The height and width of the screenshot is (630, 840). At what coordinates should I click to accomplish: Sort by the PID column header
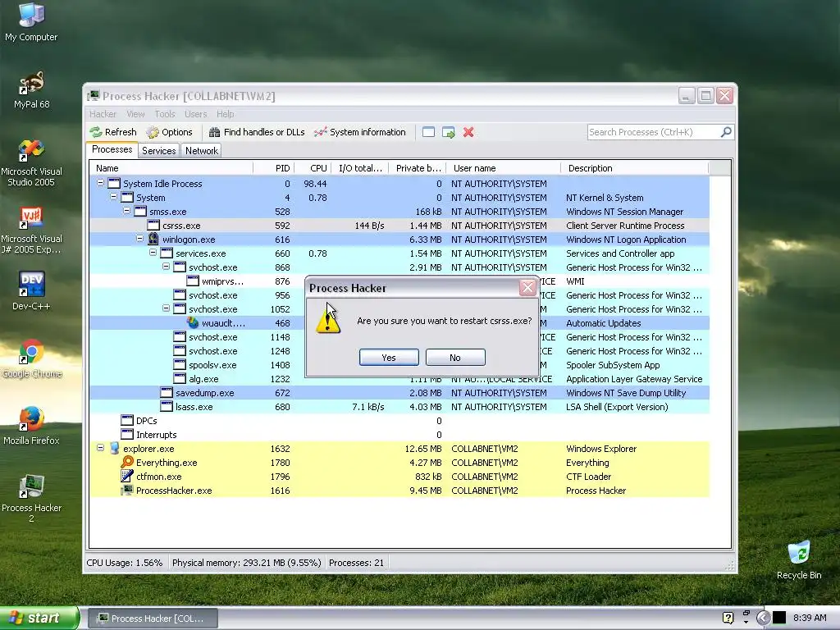click(x=273, y=168)
